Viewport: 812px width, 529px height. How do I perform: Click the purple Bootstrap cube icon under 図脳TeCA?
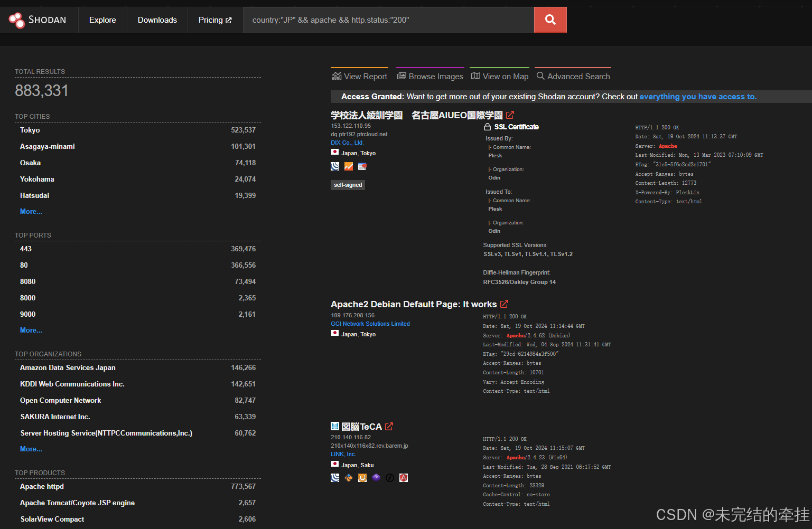click(x=376, y=478)
